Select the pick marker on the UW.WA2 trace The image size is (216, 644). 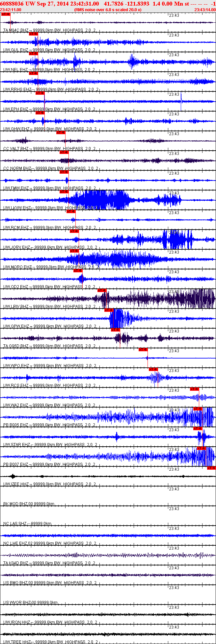pos(195,389)
